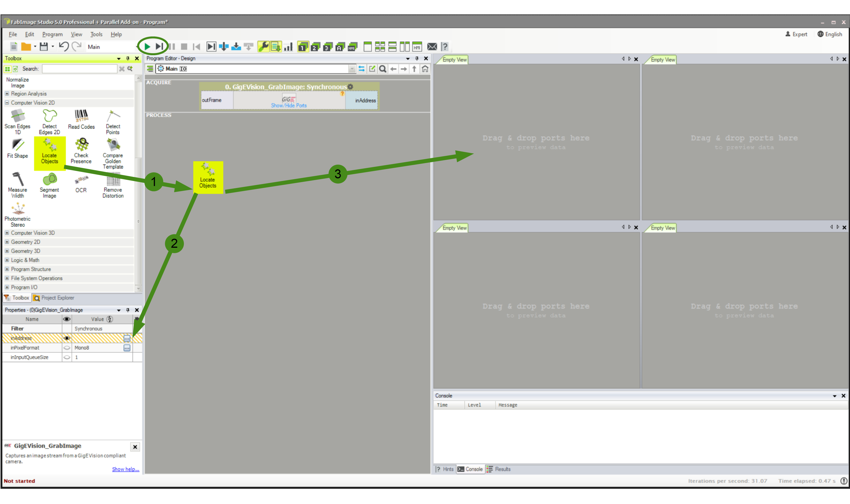
Task: Select the Measure Width tool
Action: point(18,185)
